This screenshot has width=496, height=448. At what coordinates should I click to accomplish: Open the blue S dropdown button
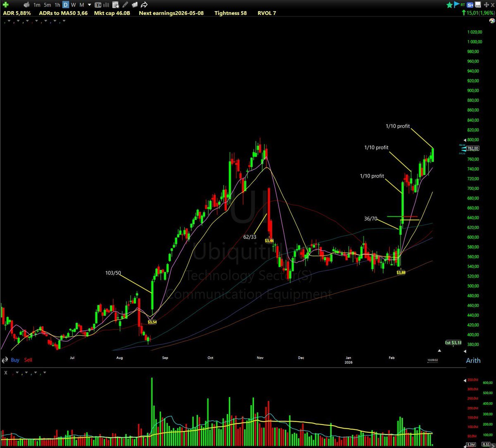470,5
